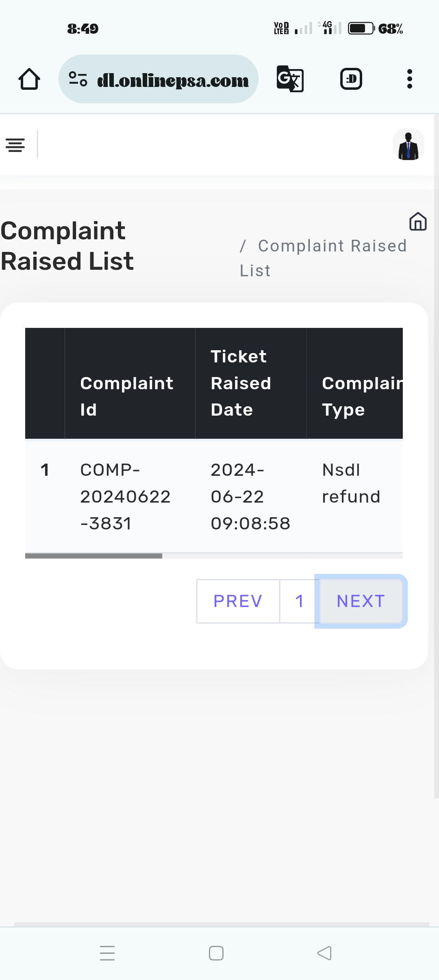This screenshot has height=980, width=439.
Task: Open site settings icon in address bar
Action: (x=78, y=79)
